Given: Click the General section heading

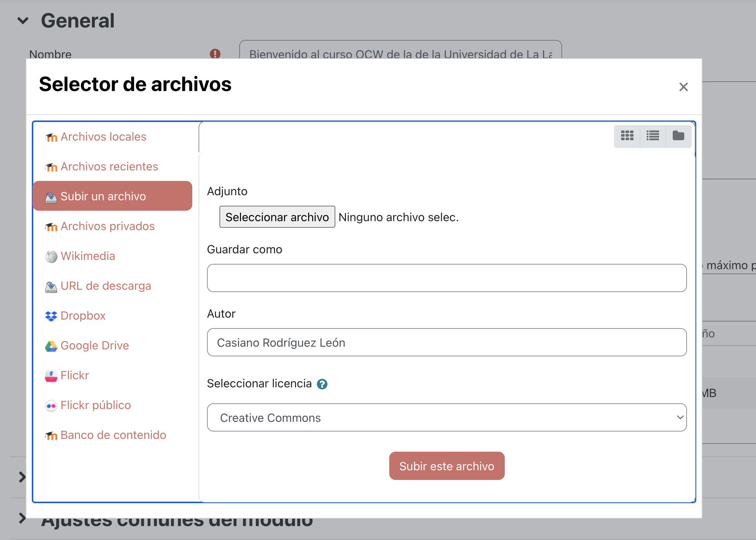Looking at the screenshot, I should pyautogui.click(x=78, y=21).
